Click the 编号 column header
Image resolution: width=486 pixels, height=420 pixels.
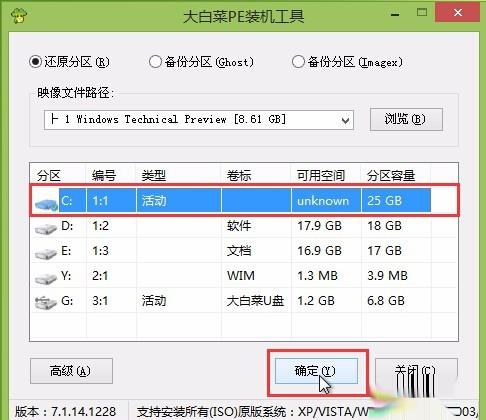[104, 176]
